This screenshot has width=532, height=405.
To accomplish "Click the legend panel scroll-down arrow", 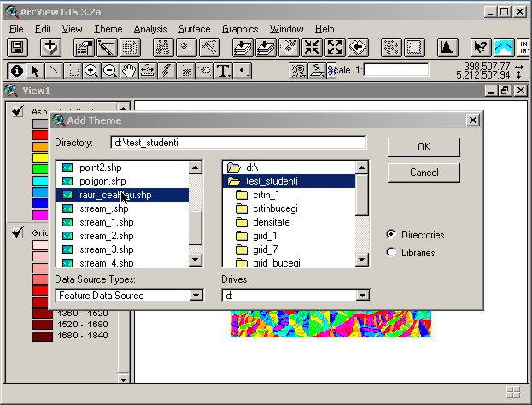I will [x=123, y=379].
